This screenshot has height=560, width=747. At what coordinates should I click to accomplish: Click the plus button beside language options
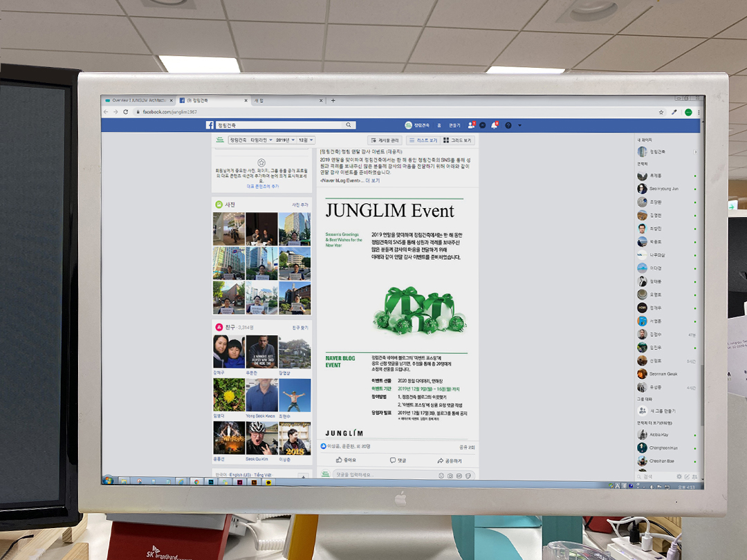click(302, 476)
